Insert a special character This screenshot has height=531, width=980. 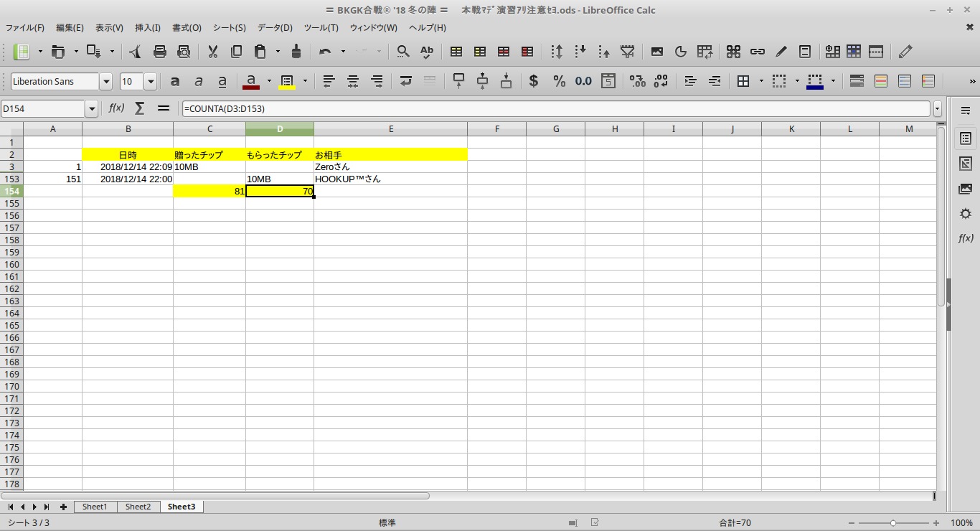click(x=733, y=52)
